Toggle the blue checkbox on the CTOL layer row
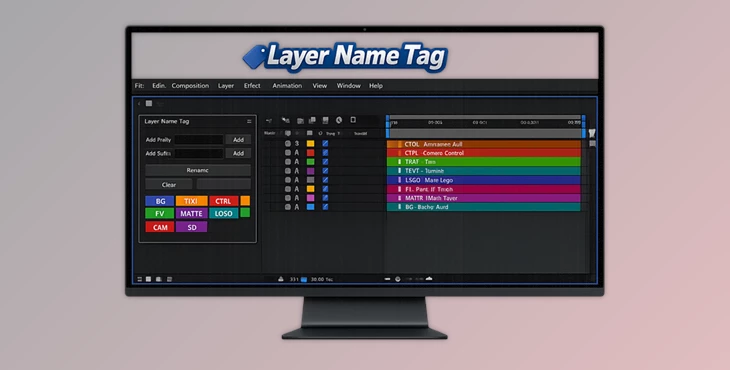Screen dimensions: 730x370 [325, 144]
